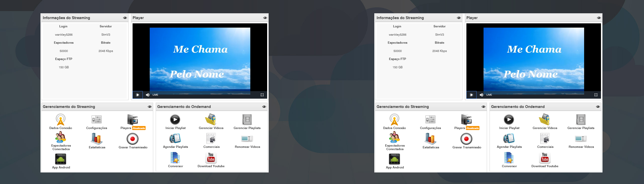The width and height of the screenshot is (644, 184).
Task: Click LIVE indicator on right player
Action: pos(489,95)
